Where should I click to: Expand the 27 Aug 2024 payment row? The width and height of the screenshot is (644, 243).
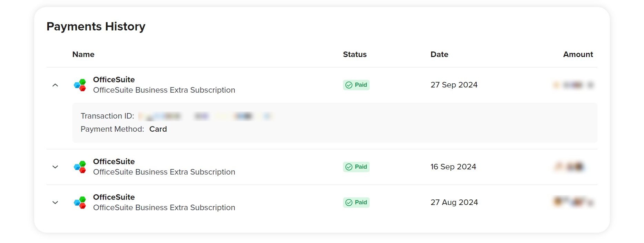point(55,203)
